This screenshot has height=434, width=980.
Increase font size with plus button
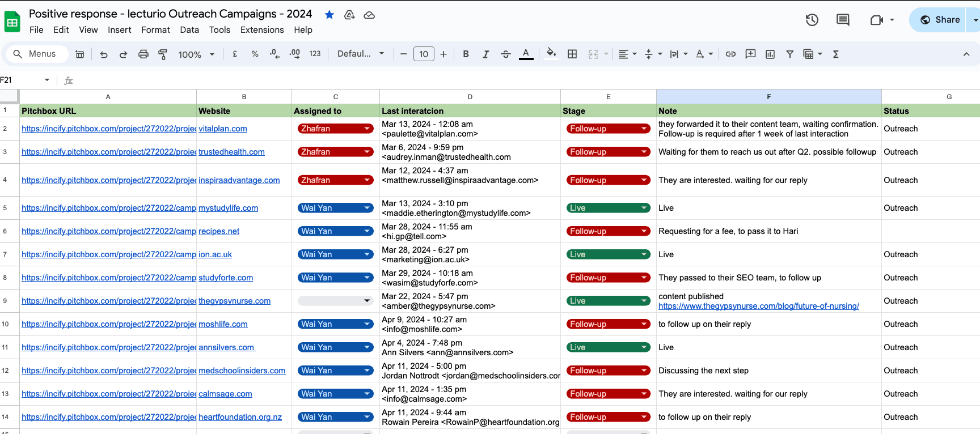pyautogui.click(x=443, y=54)
